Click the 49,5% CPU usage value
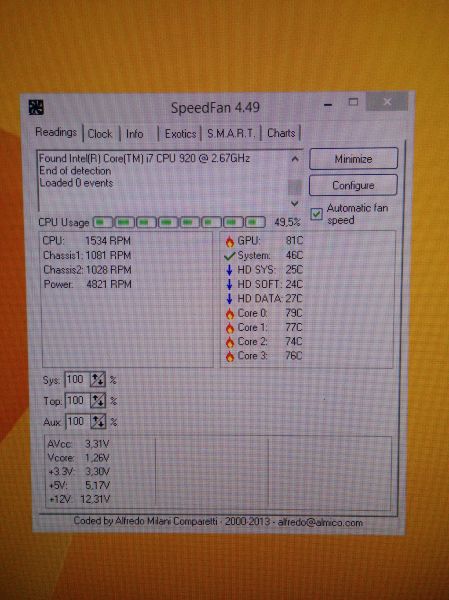Viewport: 449px width, 600px height. pos(287,222)
